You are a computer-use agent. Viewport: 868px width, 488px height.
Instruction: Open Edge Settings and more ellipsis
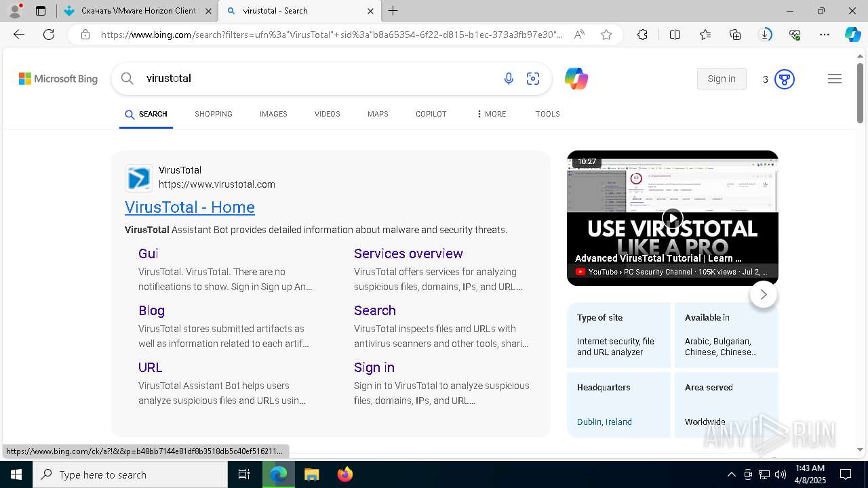tap(825, 35)
